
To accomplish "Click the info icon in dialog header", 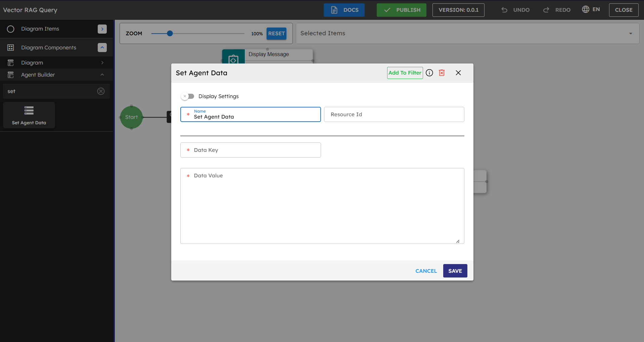I will 429,73.
